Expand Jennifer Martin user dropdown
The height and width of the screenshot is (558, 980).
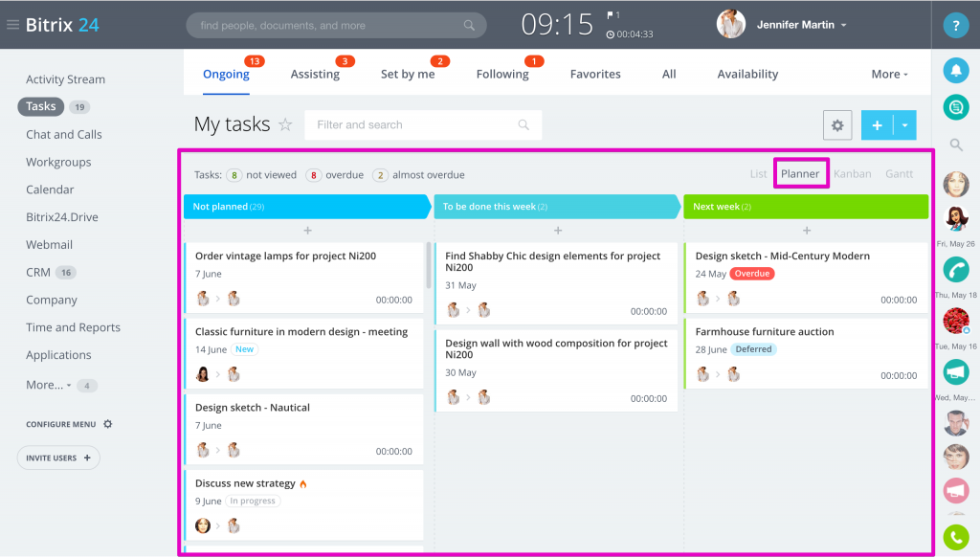click(x=844, y=25)
